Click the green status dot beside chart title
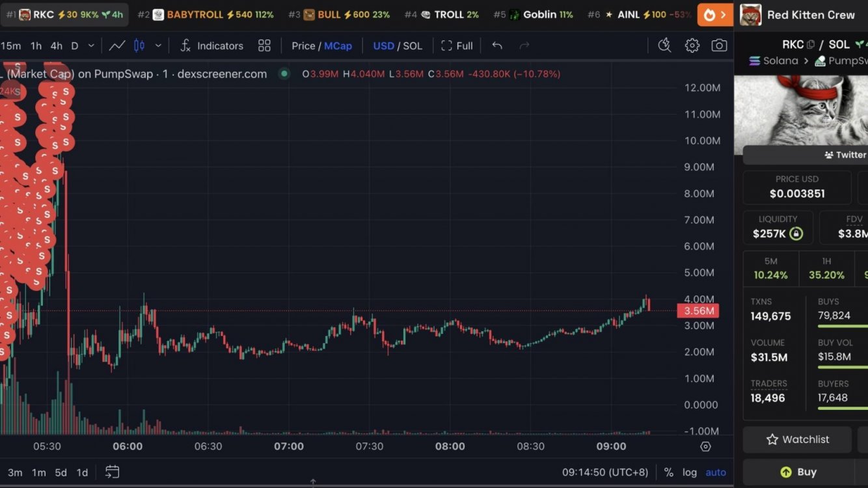868x488 pixels. click(284, 74)
